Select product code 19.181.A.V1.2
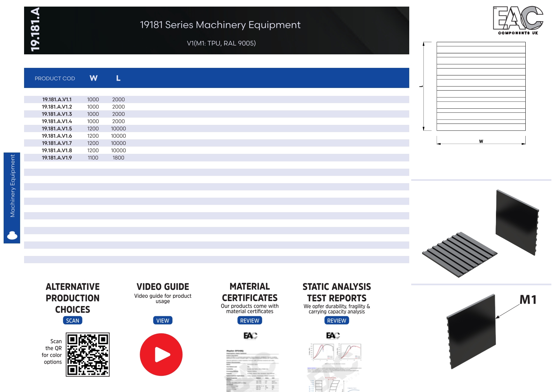The height and width of the screenshot is (392, 555). 57,107
